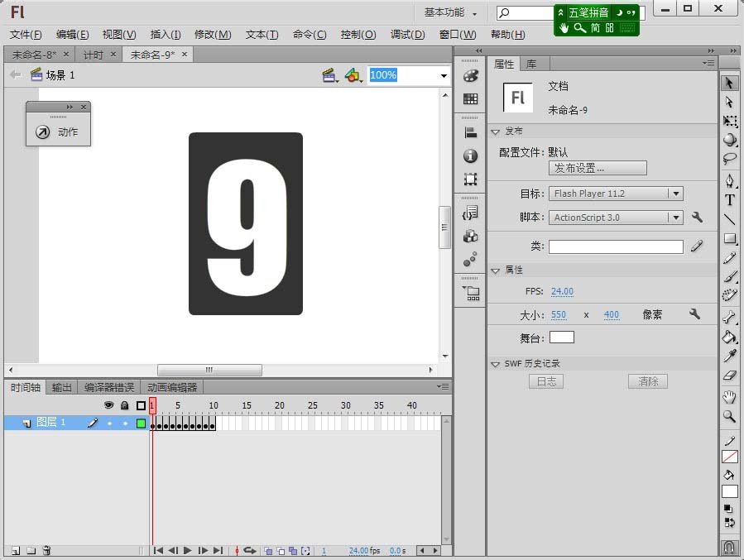Screen dimensions: 744x560
Task: Select the Selection arrow tool
Action: [x=730, y=84]
